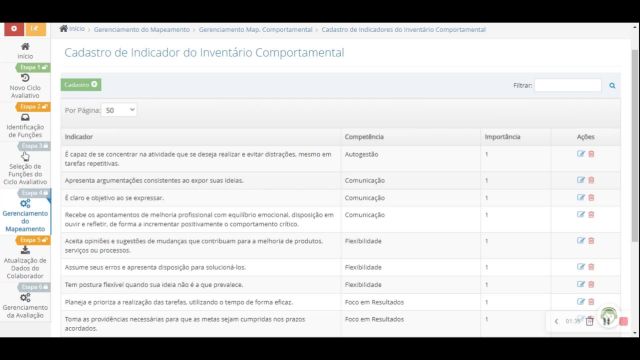
Task: Click the green Cadastro button
Action: [81, 84]
